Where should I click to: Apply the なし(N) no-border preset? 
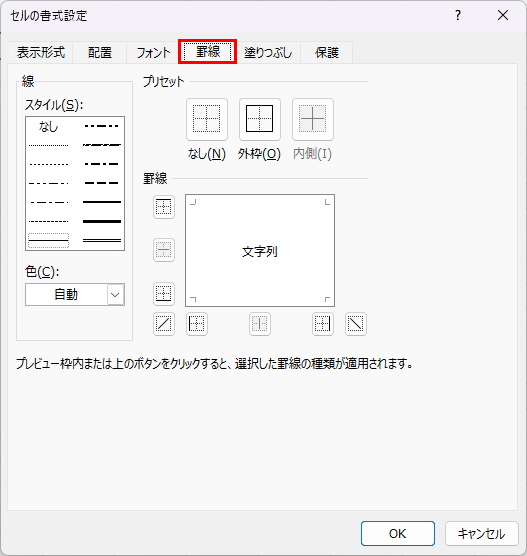pos(207,119)
